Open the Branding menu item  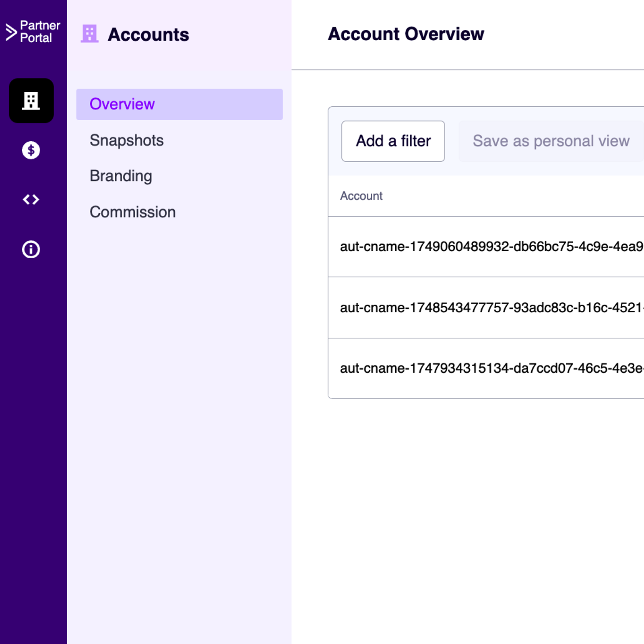121,176
